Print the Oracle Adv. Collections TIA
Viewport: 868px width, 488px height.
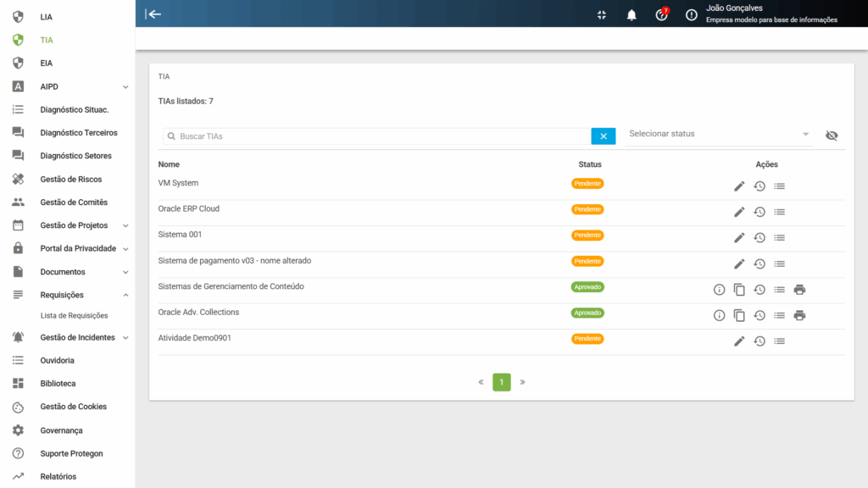click(799, 315)
